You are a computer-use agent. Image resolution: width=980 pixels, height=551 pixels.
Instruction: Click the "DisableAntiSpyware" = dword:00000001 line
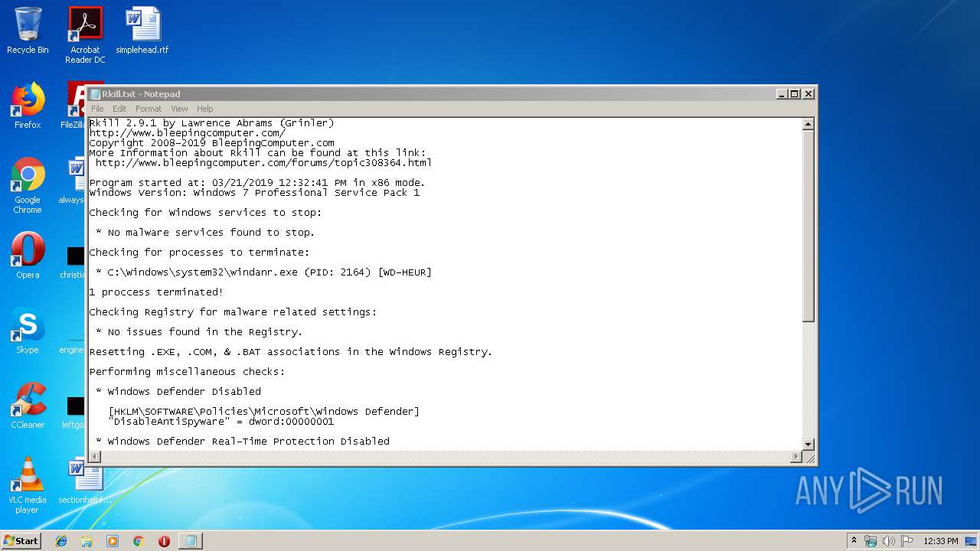(x=220, y=422)
